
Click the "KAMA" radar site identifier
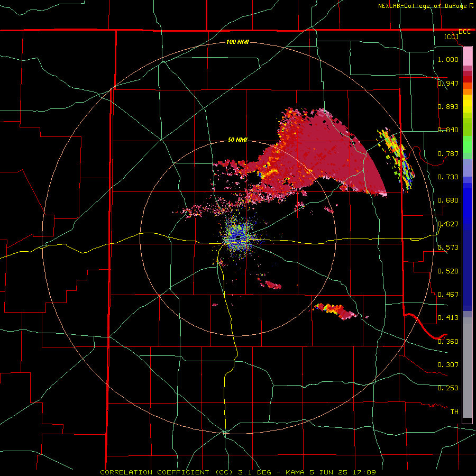(295, 472)
